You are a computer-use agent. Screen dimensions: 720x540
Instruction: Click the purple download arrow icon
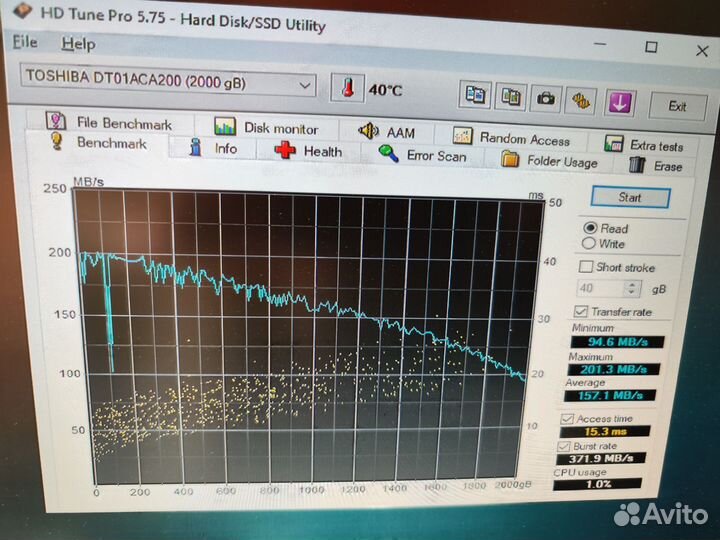coord(620,103)
